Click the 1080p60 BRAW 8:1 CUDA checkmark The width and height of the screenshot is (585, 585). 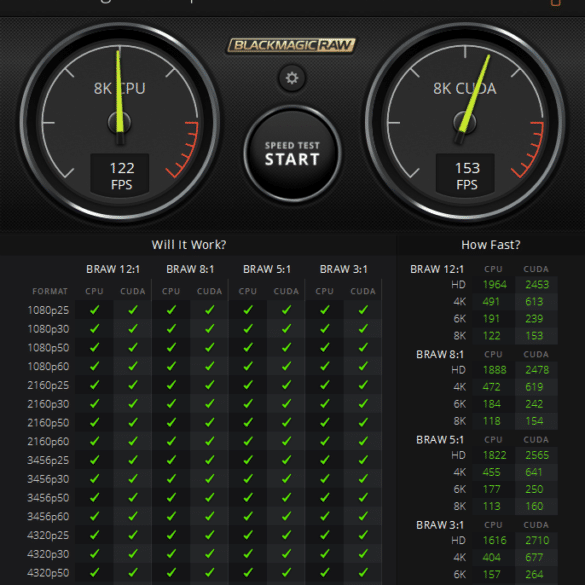(210, 366)
